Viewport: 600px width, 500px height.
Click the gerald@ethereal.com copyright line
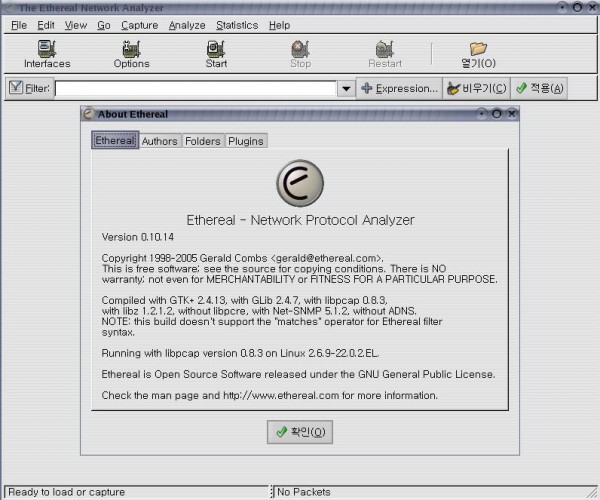pos(243,258)
